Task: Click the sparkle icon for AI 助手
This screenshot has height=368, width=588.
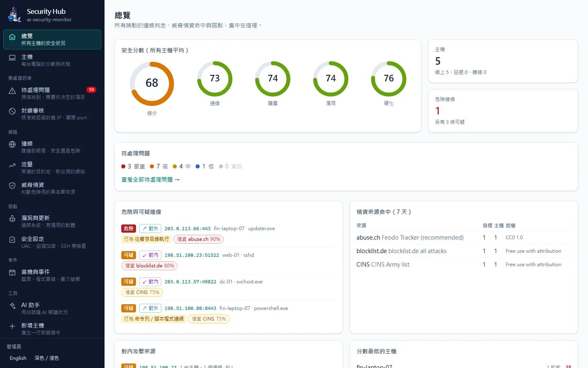Action: pos(12,306)
